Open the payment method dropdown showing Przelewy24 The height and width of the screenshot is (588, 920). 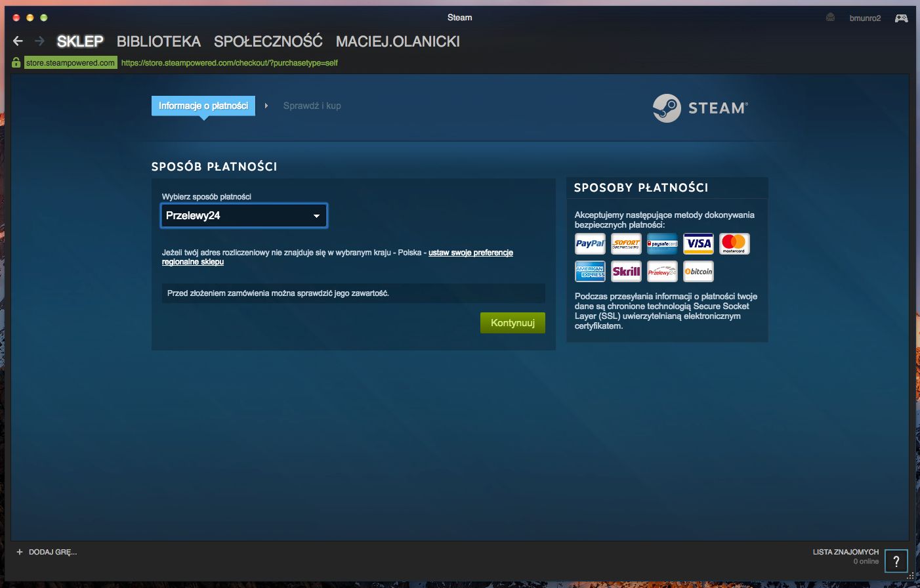tap(243, 215)
